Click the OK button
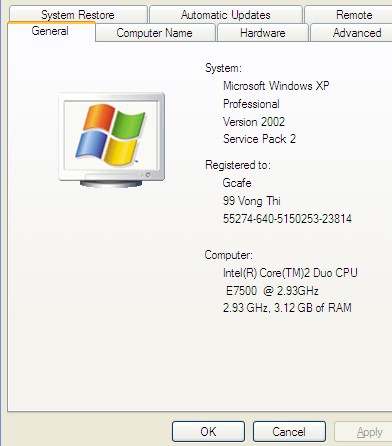 208,431
